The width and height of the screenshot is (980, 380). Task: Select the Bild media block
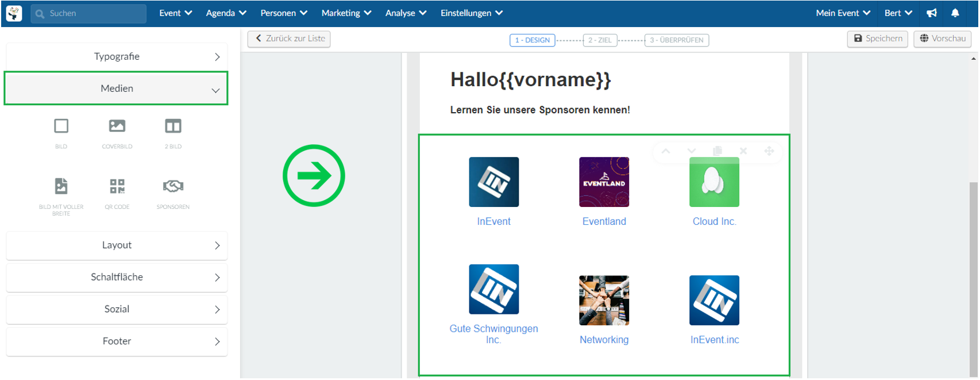[x=61, y=133]
